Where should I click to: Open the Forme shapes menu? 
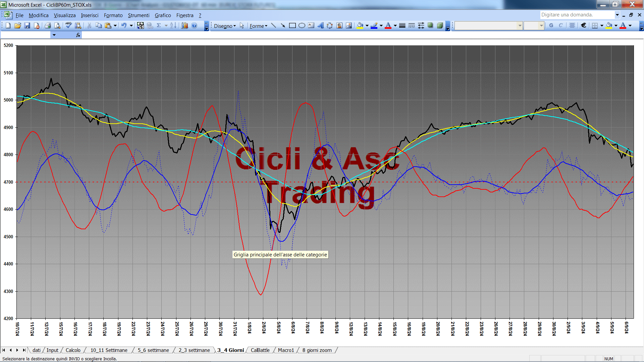(x=258, y=26)
